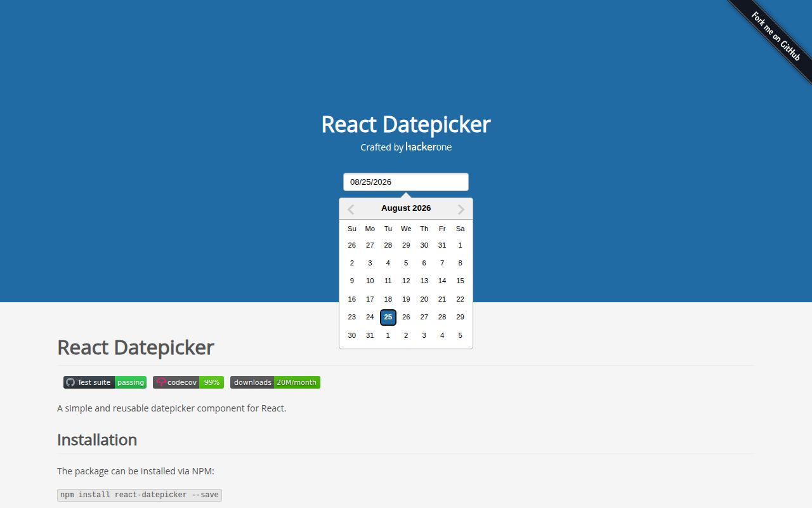The width and height of the screenshot is (812, 508).
Task: Click August 26 in the fifth row
Action: [x=406, y=317]
